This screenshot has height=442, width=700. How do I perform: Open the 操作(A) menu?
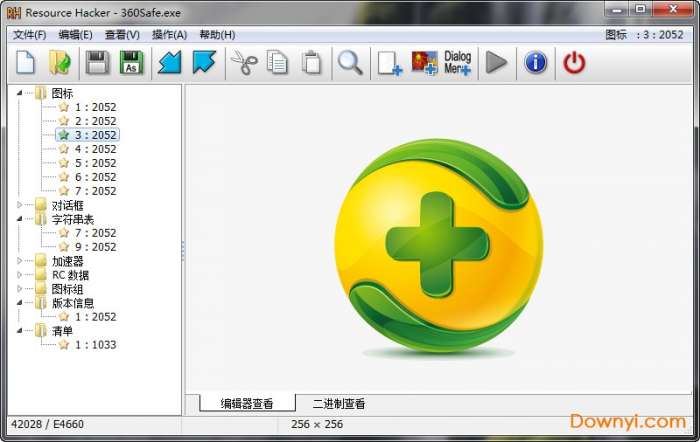click(x=169, y=35)
